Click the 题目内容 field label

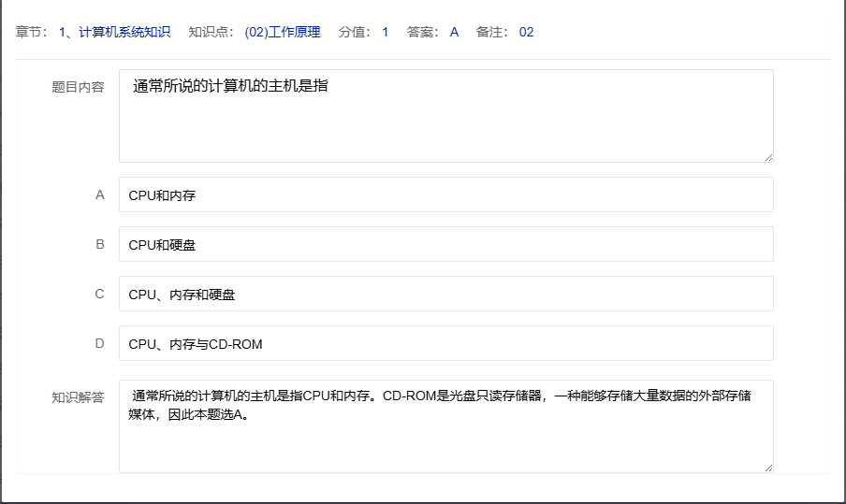(x=78, y=87)
